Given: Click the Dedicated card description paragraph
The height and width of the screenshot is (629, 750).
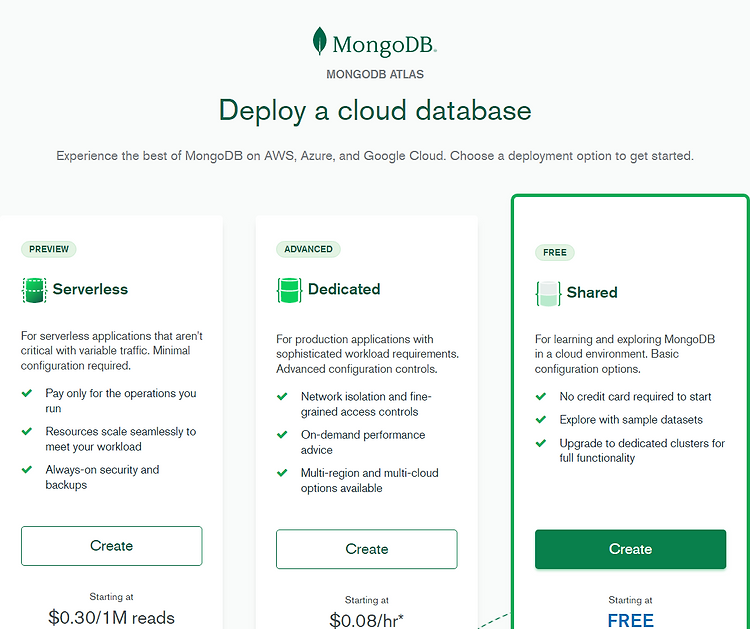Looking at the screenshot, I should 367,354.
